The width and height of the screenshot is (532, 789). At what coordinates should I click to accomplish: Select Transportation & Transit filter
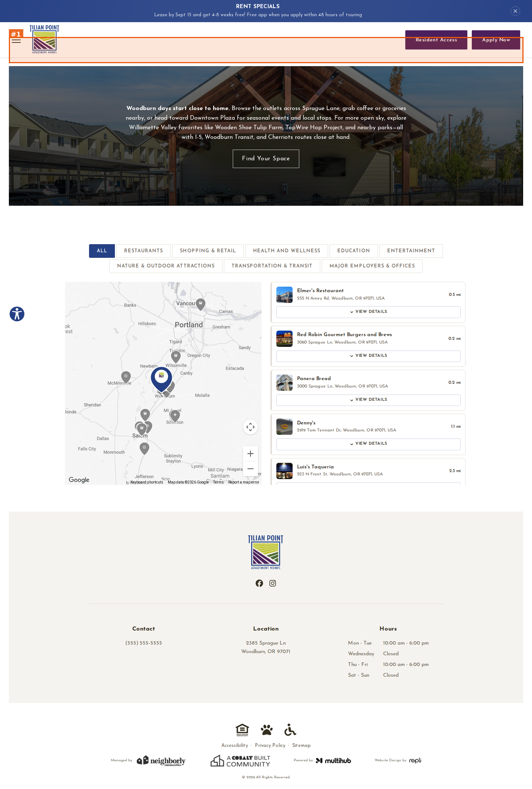coord(272,266)
